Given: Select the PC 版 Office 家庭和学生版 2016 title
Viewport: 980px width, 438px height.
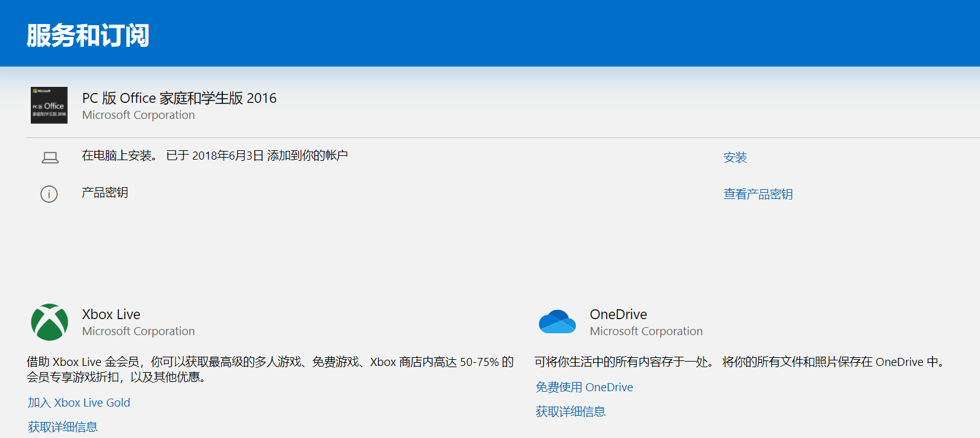Looking at the screenshot, I should click(x=179, y=98).
